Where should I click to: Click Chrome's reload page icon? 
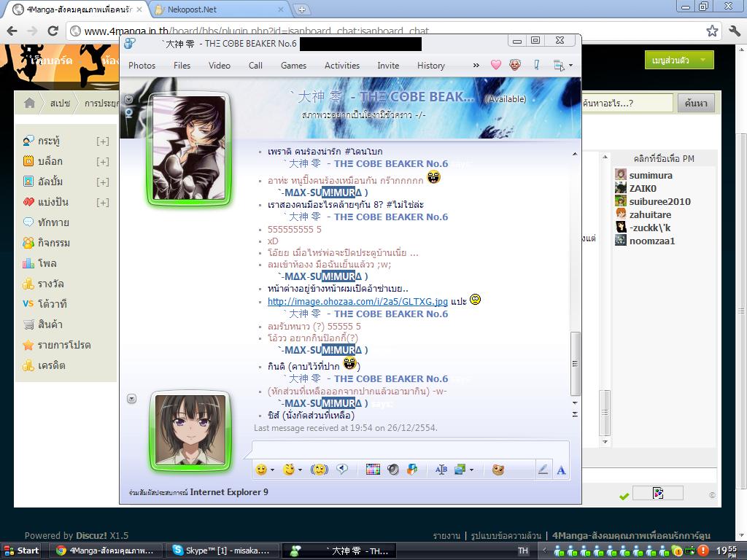tap(53, 31)
